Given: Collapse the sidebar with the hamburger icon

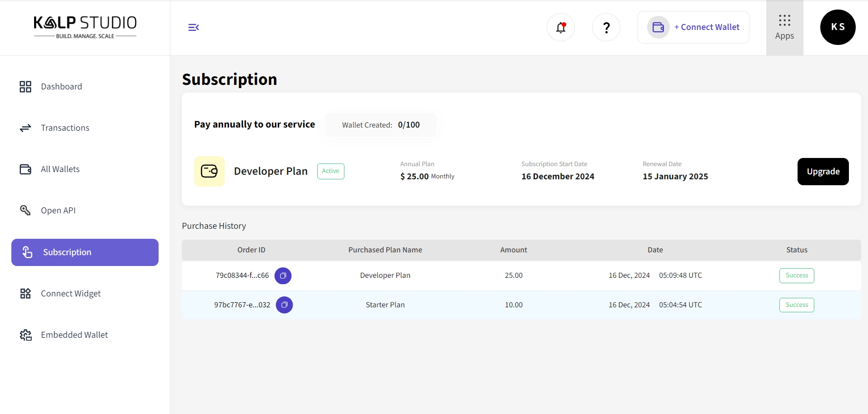Looking at the screenshot, I should [194, 28].
